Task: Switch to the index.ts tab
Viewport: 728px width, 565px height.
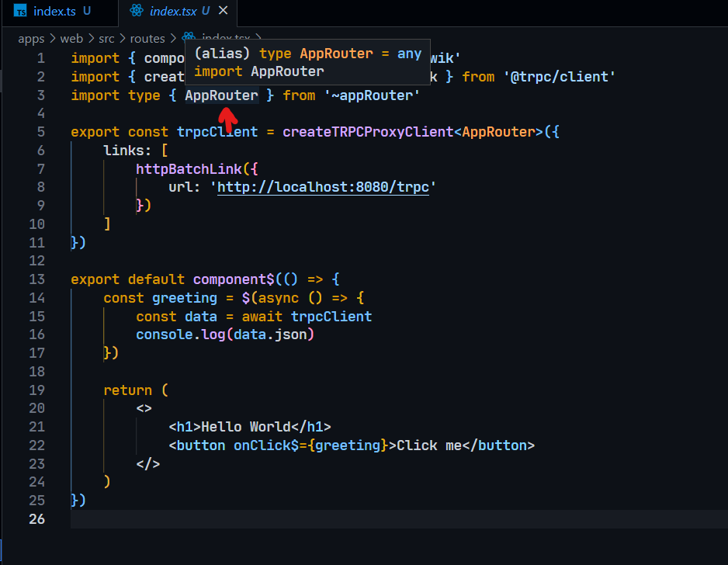Action: (60, 11)
